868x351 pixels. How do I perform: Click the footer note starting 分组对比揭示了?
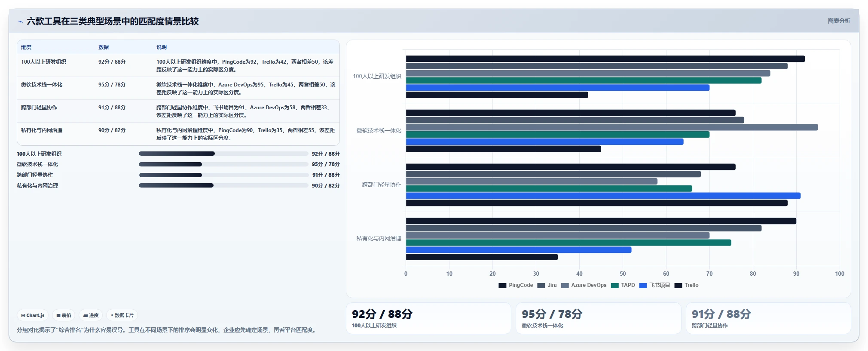coord(167,330)
